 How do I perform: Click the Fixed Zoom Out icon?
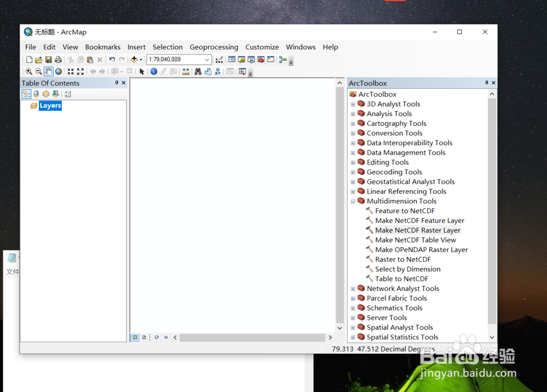pos(80,72)
